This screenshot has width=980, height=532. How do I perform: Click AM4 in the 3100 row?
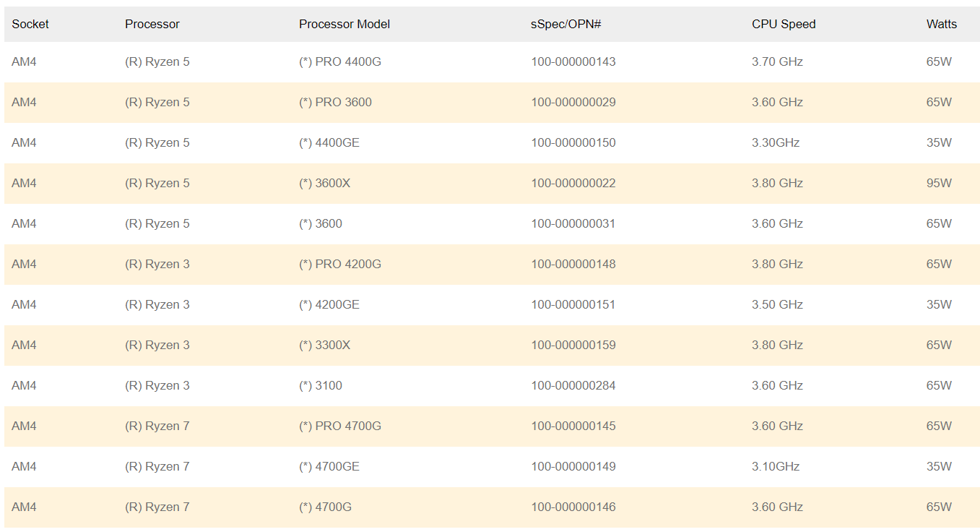pyautogui.click(x=24, y=386)
